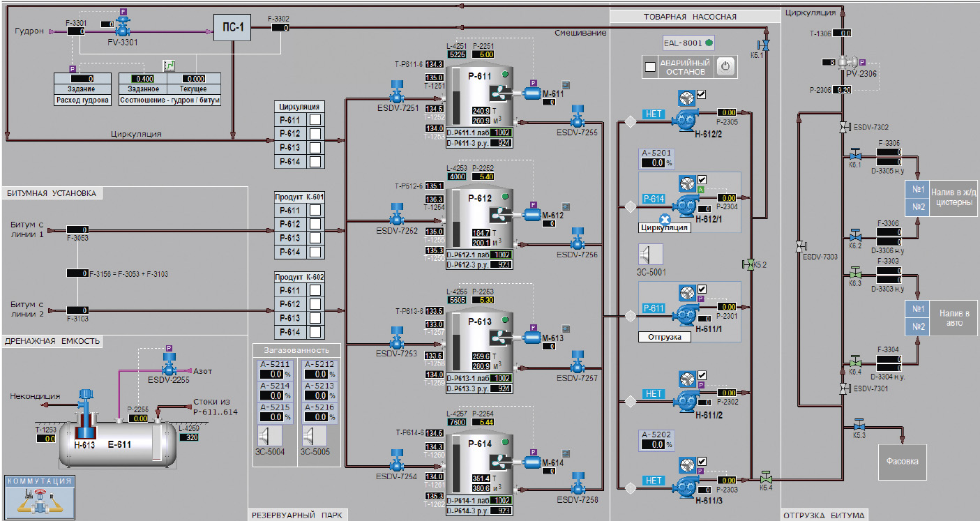Tick P-611 checkbox in Циркуляция group
Viewport: 980px width, 521px height.
pyautogui.click(x=315, y=120)
